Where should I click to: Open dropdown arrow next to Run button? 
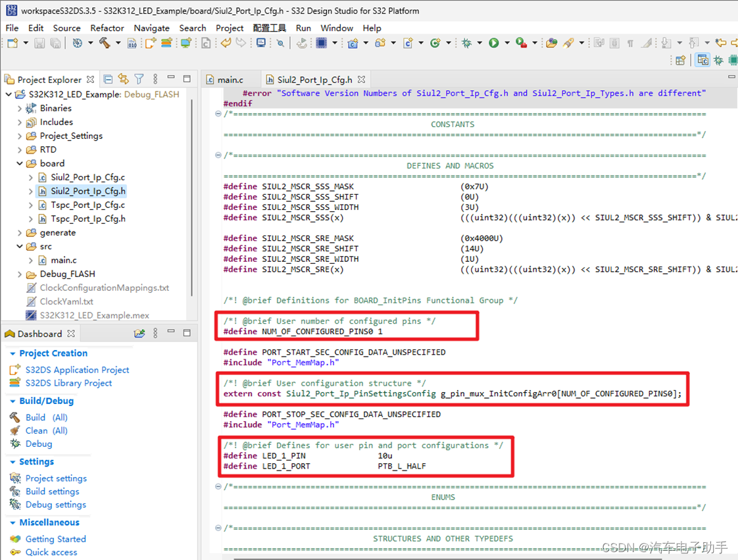tap(507, 43)
